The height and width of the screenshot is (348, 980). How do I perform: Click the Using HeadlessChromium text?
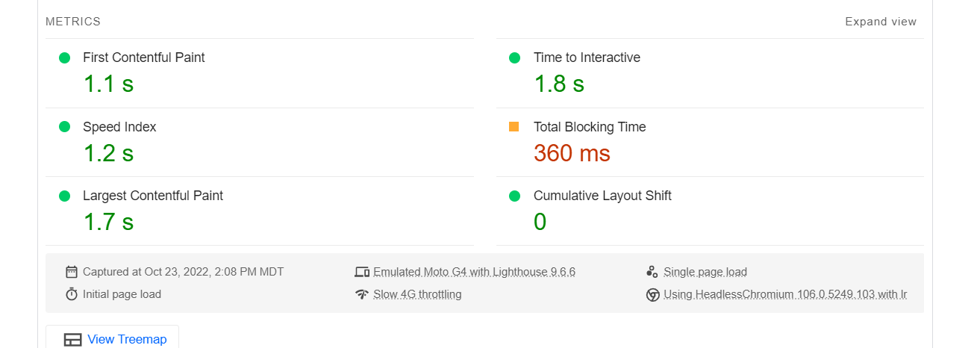click(x=785, y=294)
